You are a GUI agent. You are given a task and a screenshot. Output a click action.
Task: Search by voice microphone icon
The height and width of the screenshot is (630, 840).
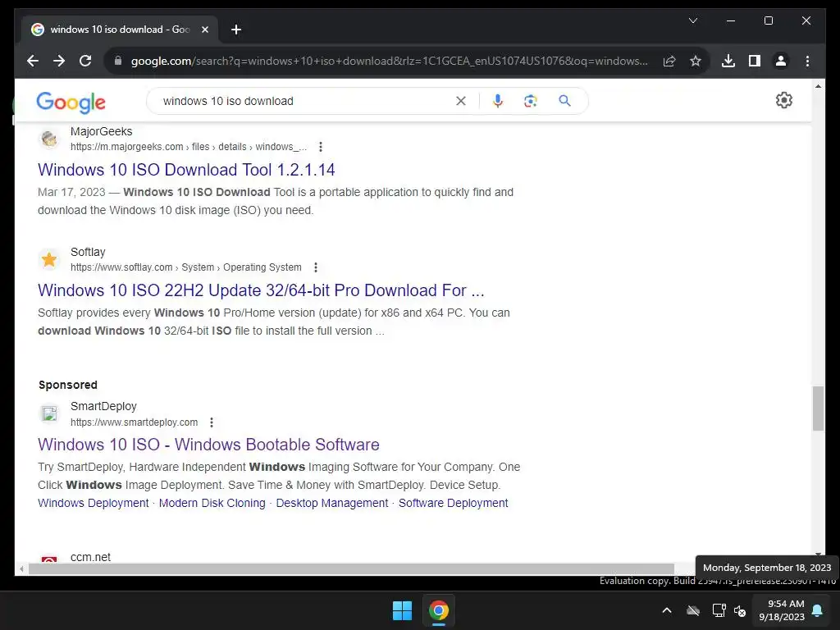coord(498,101)
